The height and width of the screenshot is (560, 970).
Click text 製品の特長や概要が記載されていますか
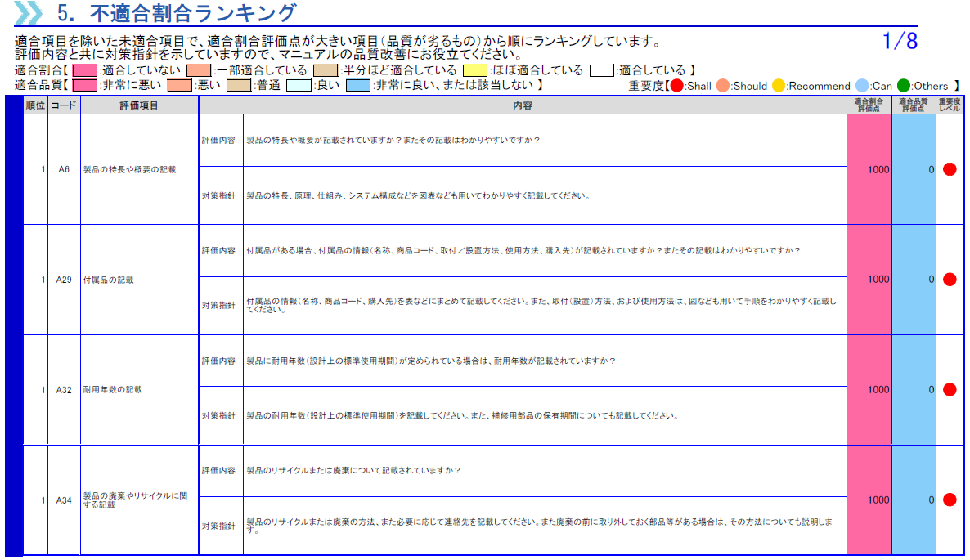click(321, 141)
